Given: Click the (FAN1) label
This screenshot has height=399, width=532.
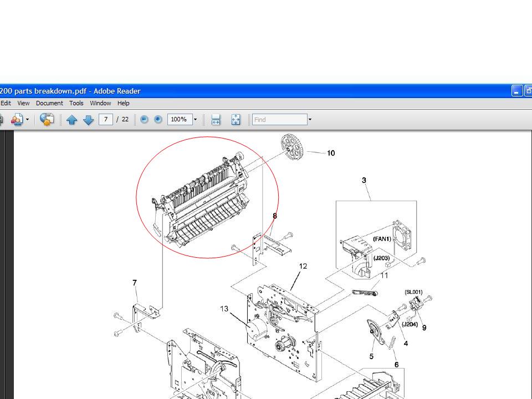Looking at the screenshot, I should 382,239.
